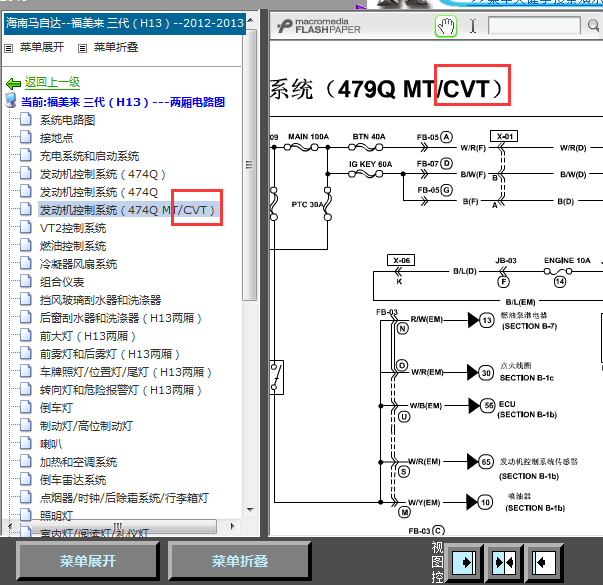Click page icon next to 充电系统和启动系统
The height and width of the screenshot is (585, 603).
pos(26,155)
